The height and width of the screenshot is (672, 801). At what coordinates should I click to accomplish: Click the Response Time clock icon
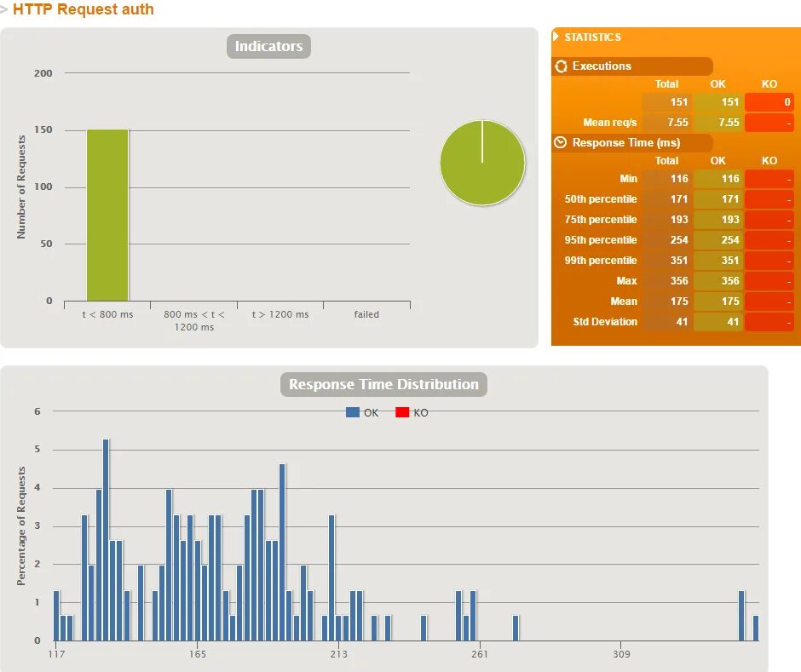click(x=561, y=142)
